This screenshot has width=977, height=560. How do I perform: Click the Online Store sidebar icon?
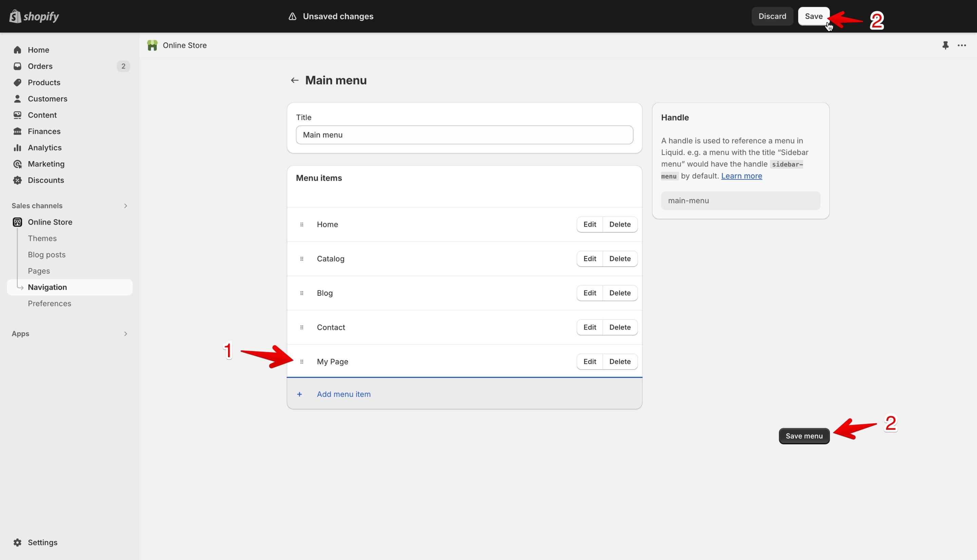pos(17,222)
